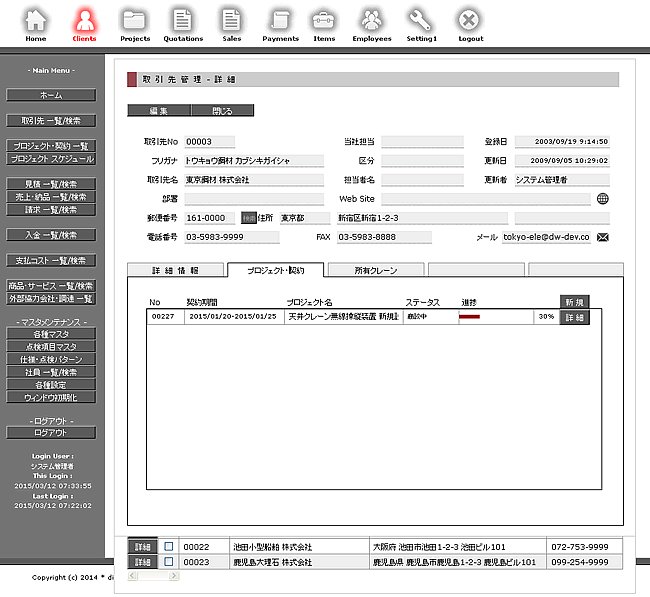Image resolution: width=650 pixels, height=597 pixels.
Task: Click the 取引先名 field
Action: click(x=254, y=180)
